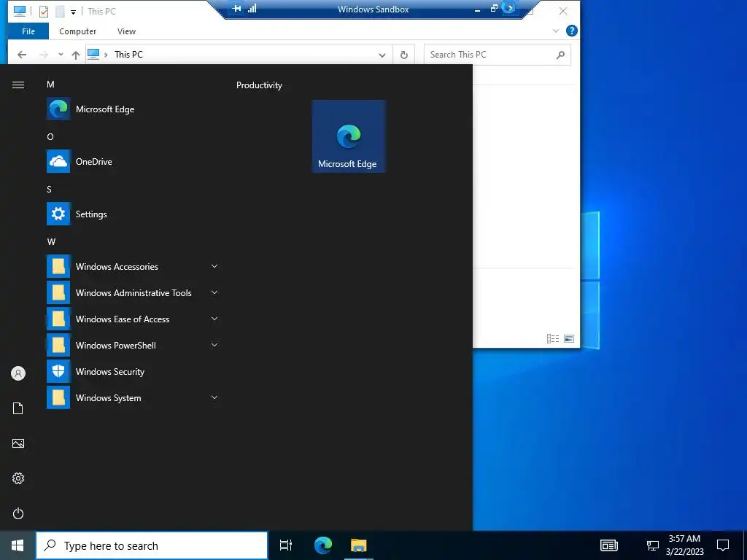The width and height of the screenshot is (747, 560).
Task: Open Task View on the taskbar
Action: click(286, 545)
